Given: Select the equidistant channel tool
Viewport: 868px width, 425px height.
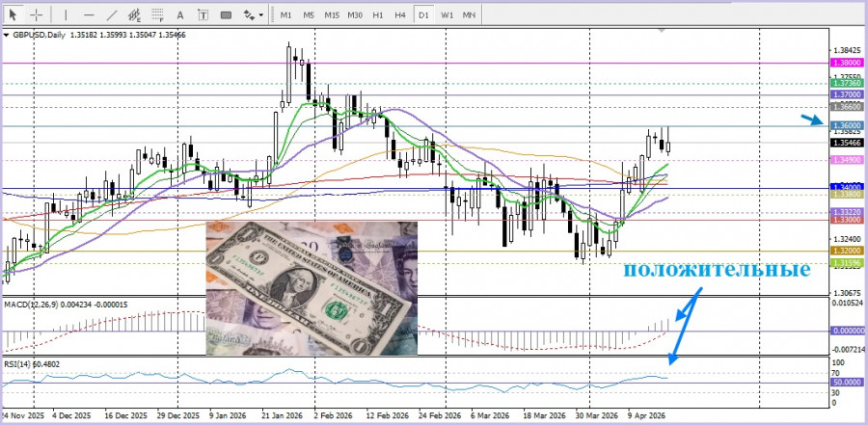Looking at the screenshot, I should pos(134,15).
